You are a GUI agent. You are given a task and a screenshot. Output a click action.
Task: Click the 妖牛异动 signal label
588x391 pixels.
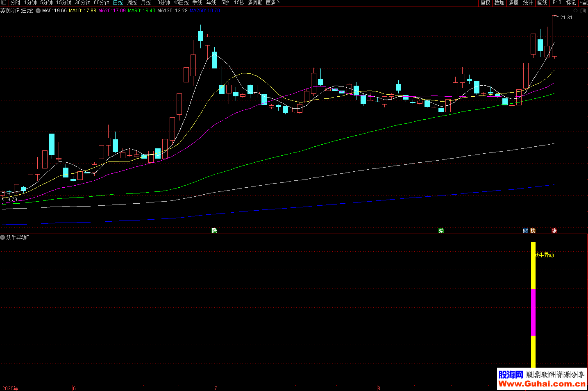pos(545,255)
